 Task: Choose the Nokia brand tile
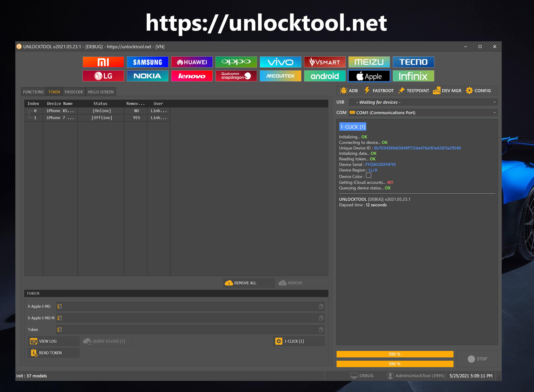(148, 76)
